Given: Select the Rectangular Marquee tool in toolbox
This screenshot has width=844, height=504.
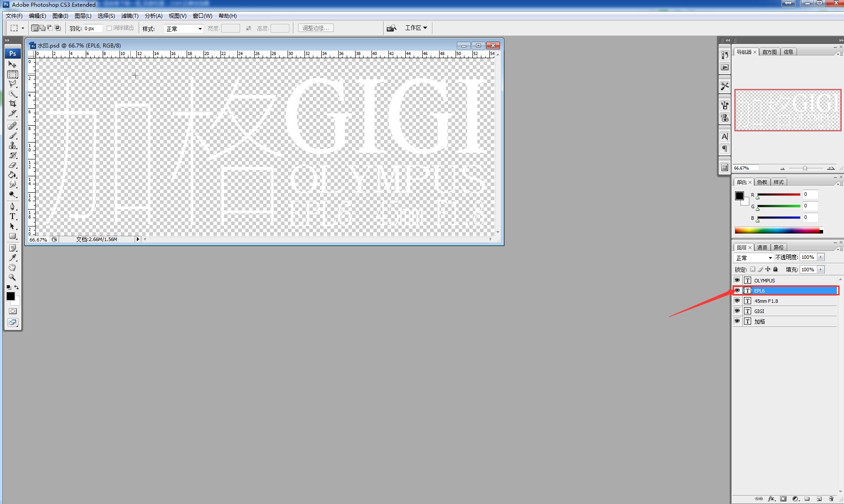Looking at the screenshot, I should click(x=12, y=74).
